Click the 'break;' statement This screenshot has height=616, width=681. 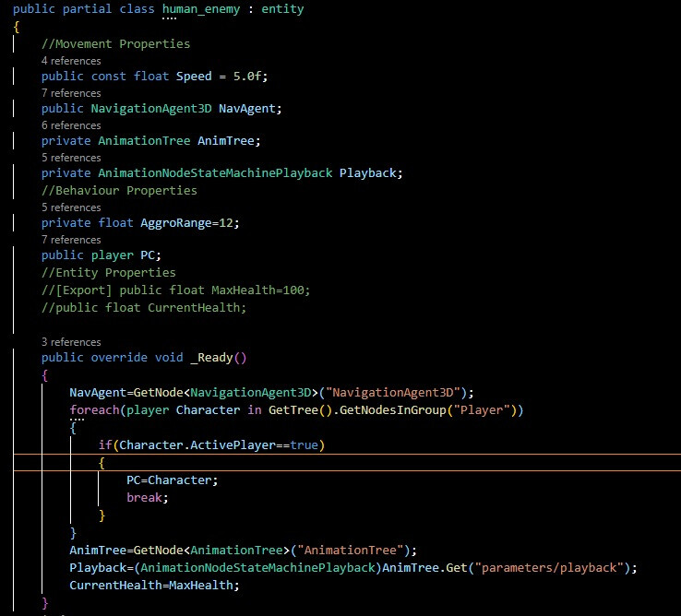(x=148, y=497)
